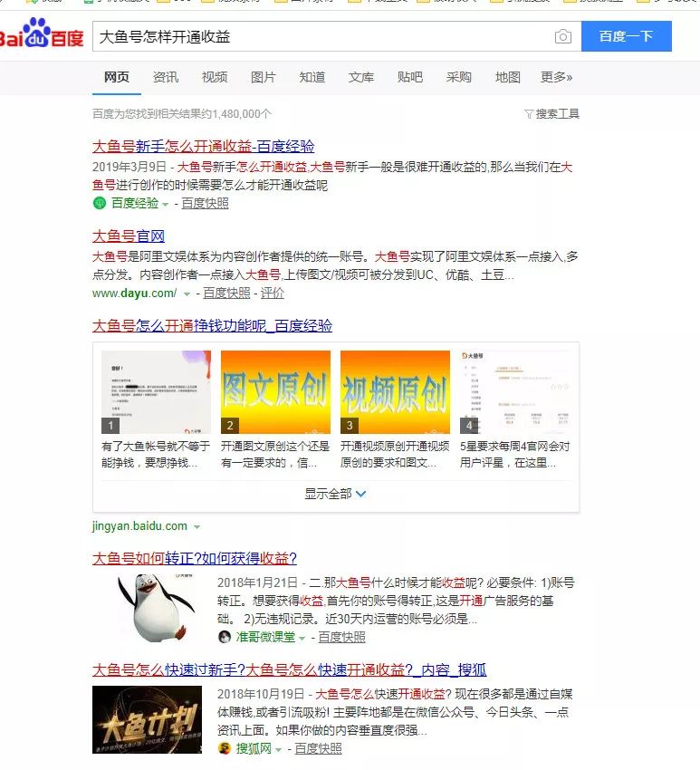This screenshot has width=700, height=770.
Task: Expand the 更多» menu
Action: pos(556,77)
